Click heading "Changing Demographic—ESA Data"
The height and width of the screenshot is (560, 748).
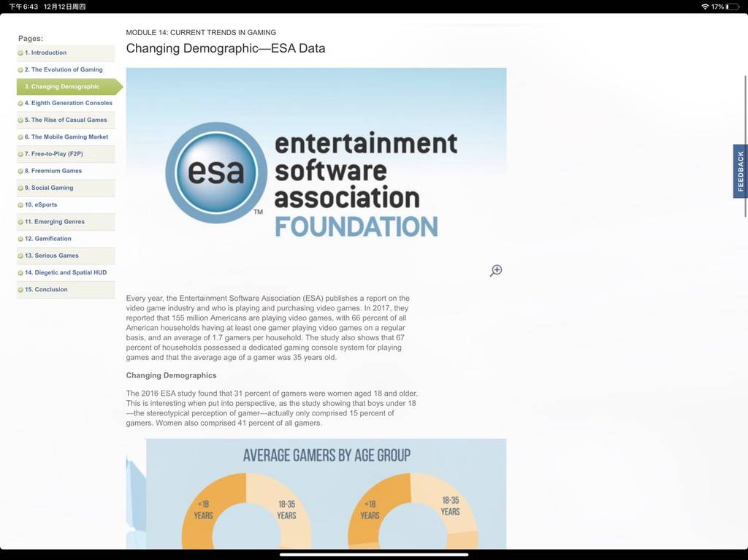[226, 48]
